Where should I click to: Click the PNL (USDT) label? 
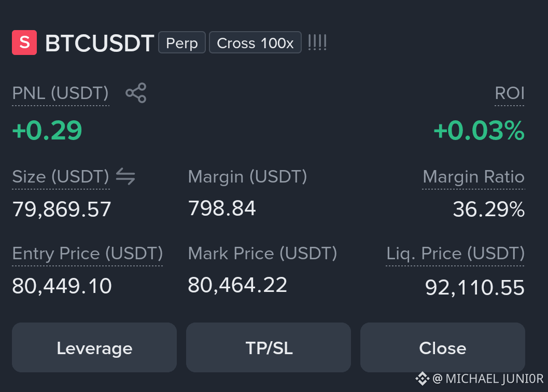click(61, 93)
